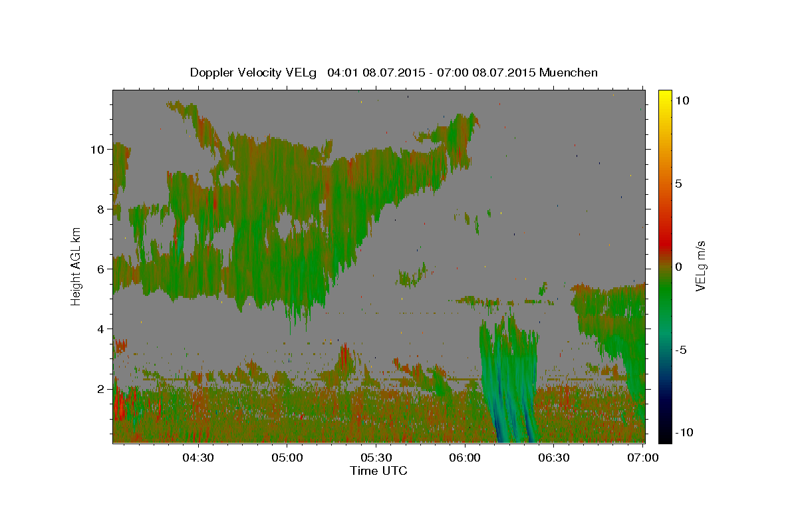Click the height tick label 2

tap(101, 389)
